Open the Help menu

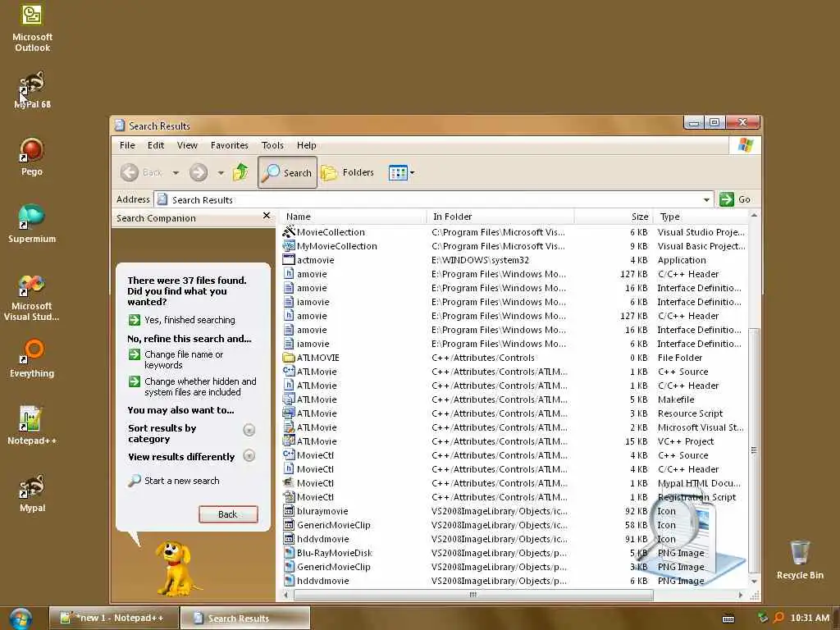(307, 145)
